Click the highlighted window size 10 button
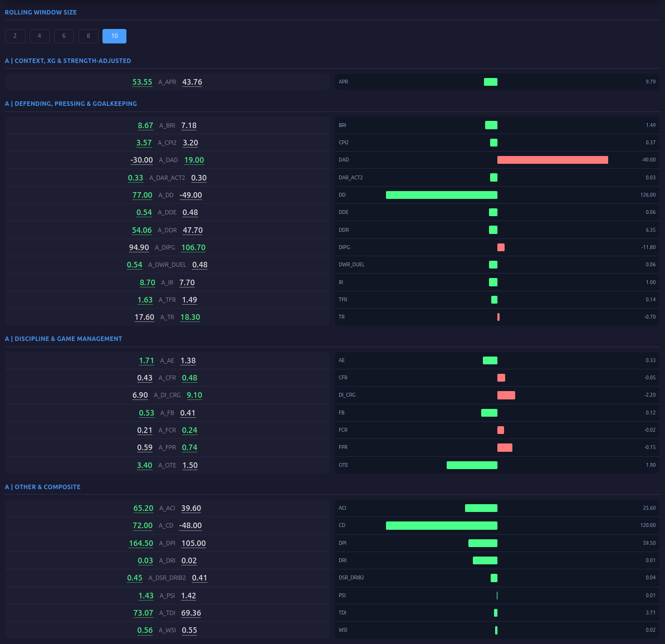 pos(114,36)
